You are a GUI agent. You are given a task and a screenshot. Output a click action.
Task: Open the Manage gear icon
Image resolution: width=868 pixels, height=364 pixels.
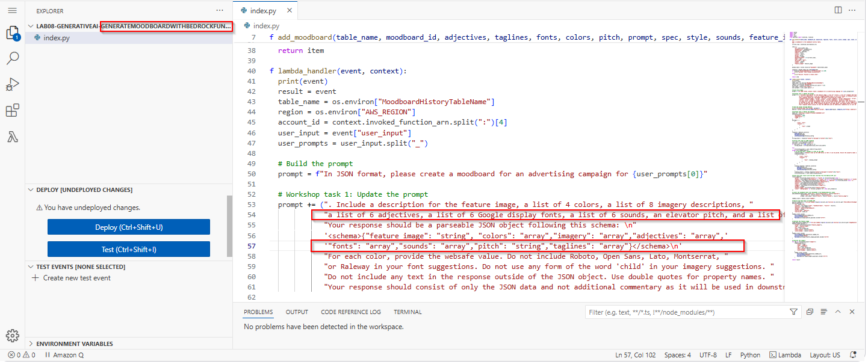[13, 336]
